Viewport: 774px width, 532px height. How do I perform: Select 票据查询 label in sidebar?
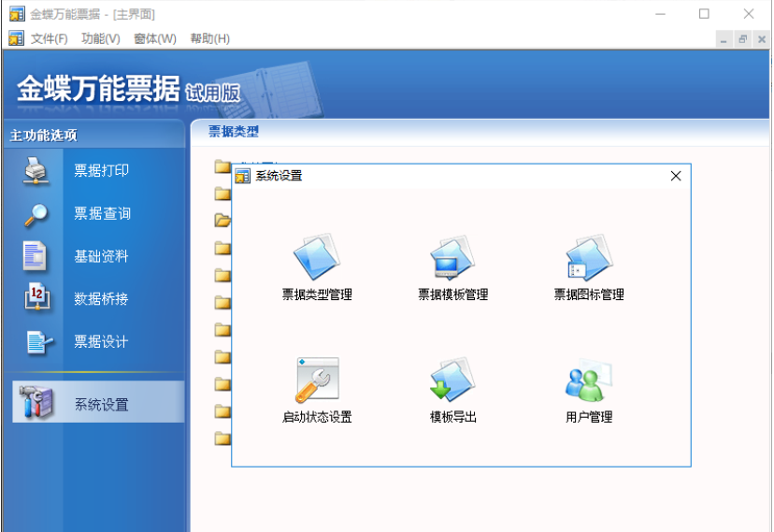(x=102, y=214)
